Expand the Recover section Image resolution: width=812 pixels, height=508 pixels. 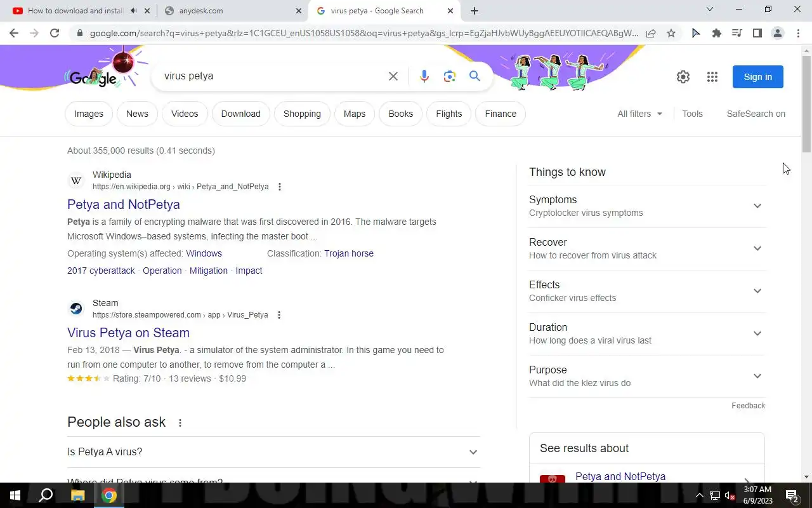coord(646,248)
